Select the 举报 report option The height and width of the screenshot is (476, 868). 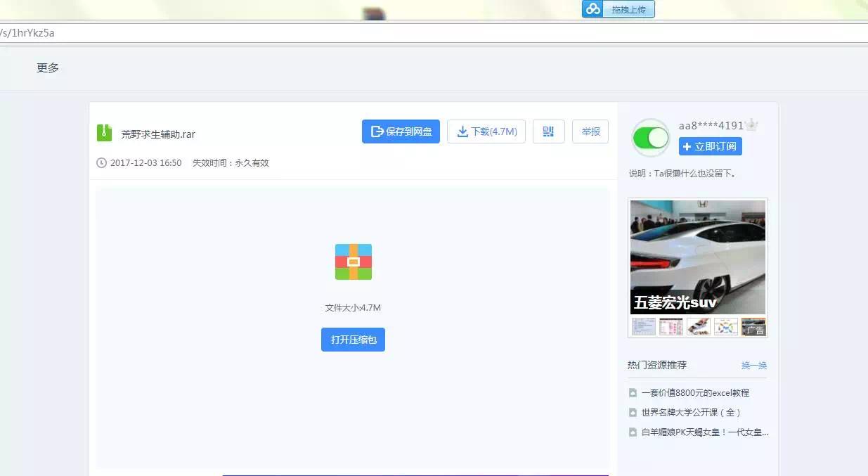click(590, 131)
